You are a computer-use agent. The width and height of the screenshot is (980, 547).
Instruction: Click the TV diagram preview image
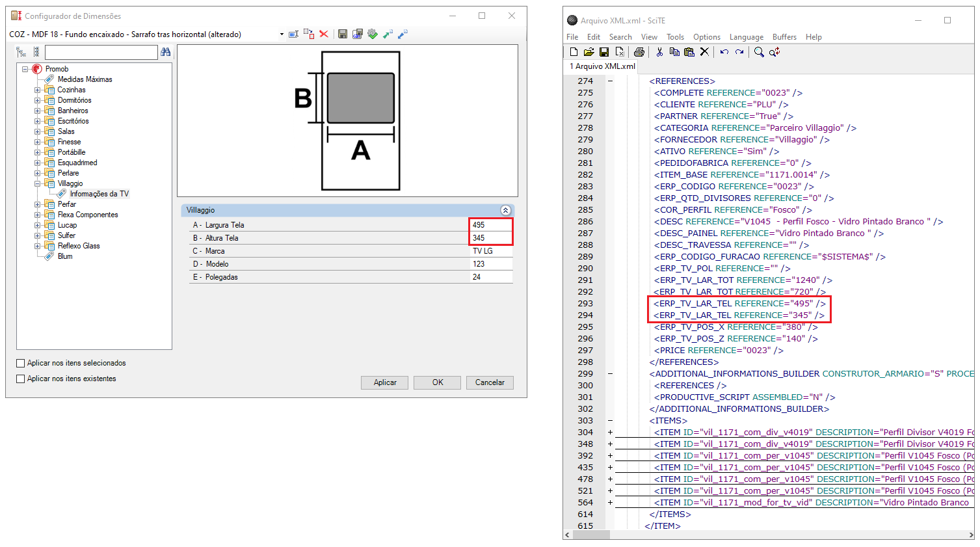pos(347,121)
